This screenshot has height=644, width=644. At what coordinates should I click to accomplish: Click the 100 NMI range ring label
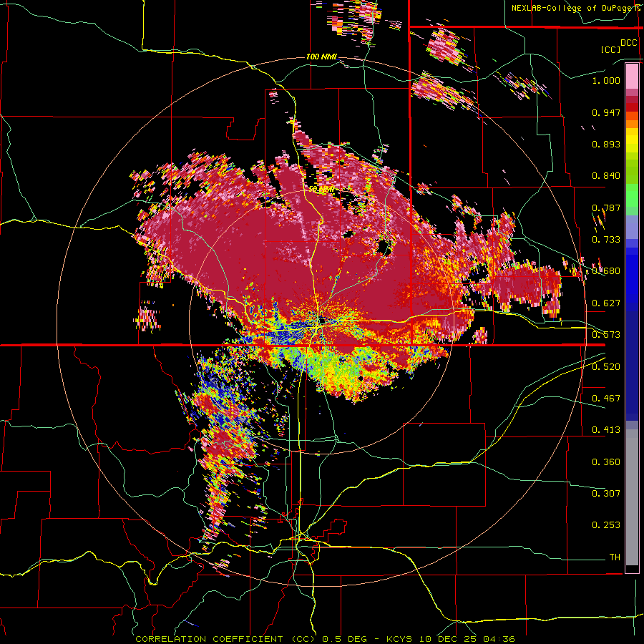(321, 57)
